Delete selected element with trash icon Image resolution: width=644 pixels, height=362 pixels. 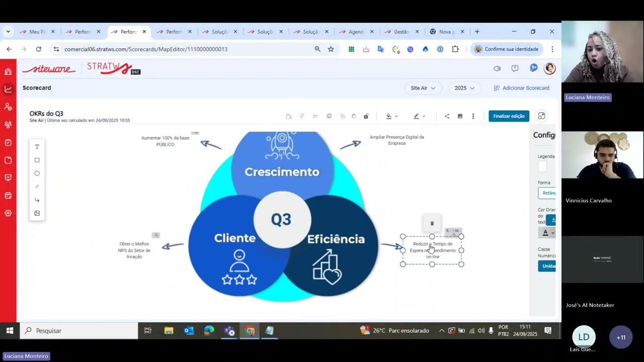coord(432,223)
